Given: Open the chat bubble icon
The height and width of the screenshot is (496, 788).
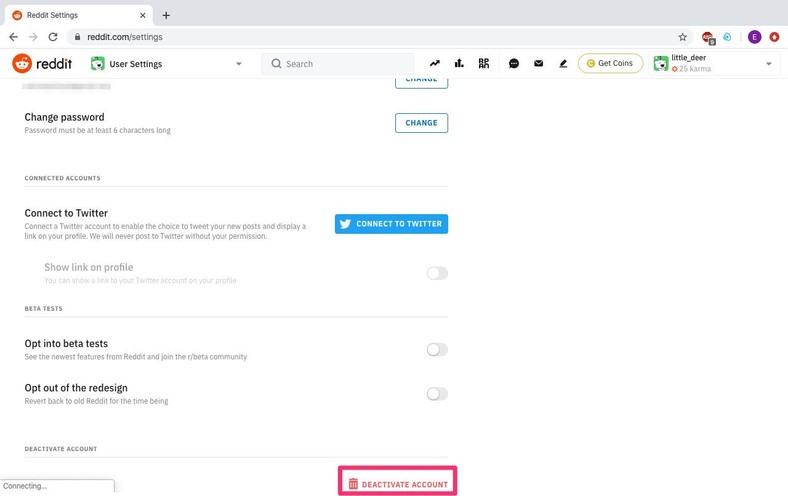Looking at the screenshot, I should click(514, 63).
